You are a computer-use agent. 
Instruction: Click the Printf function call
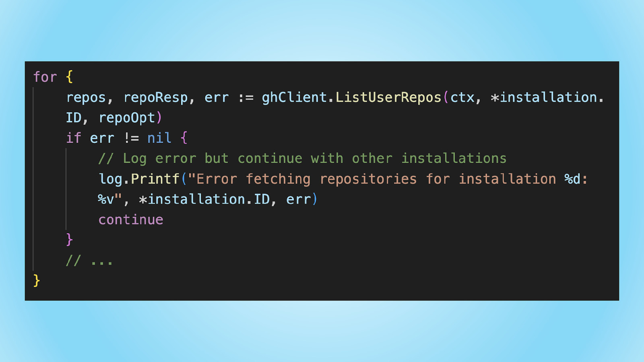click(155, 179)
